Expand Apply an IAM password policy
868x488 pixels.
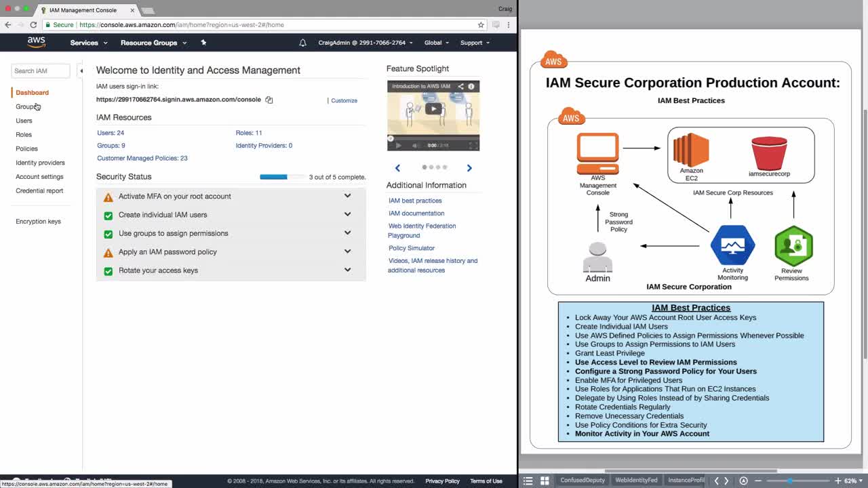347,251
